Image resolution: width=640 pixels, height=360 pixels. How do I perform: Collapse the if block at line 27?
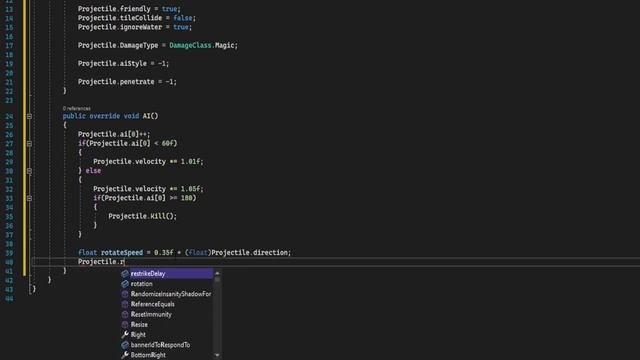click(29, 144)
